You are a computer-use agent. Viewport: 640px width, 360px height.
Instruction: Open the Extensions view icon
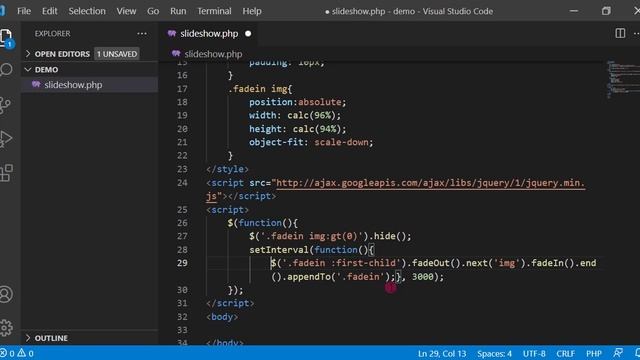[7, 173]
